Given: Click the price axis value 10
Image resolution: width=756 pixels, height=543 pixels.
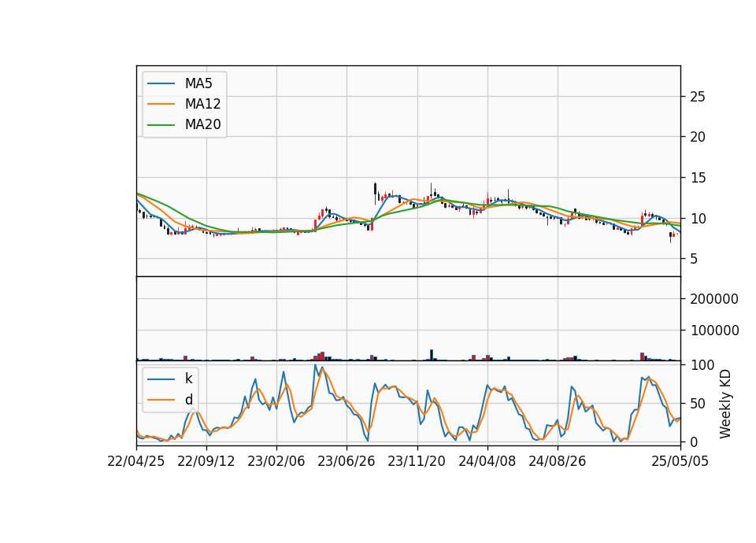Looking at the screenshot, I should tap(698, 219).
